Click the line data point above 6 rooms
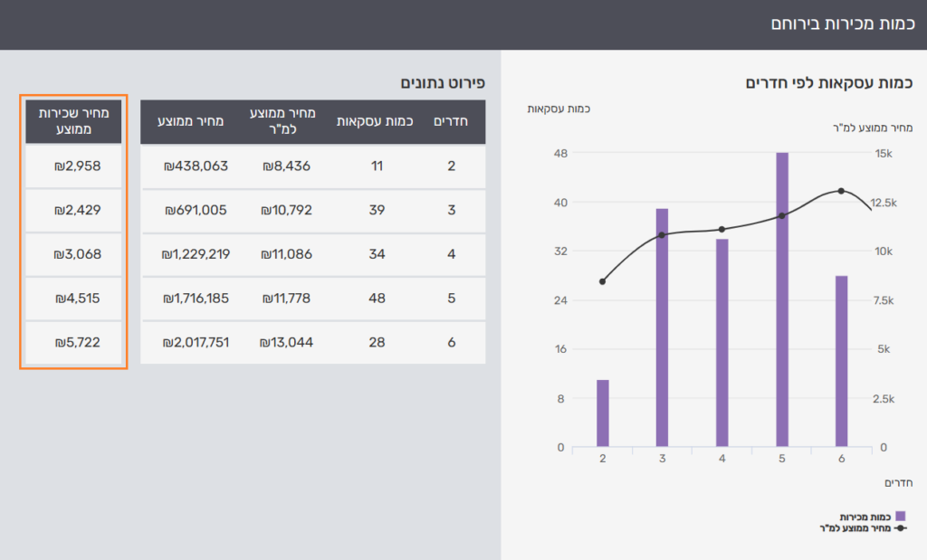The width and height of the screenshot is (927, 560). (841, 191)
